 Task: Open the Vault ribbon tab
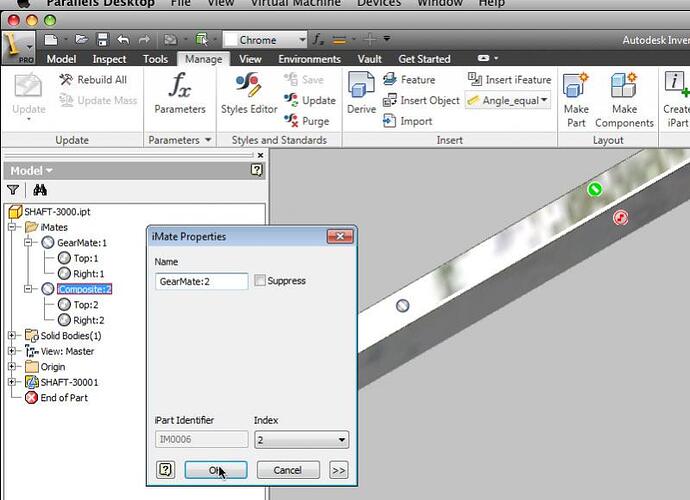[x=369, y=59]
